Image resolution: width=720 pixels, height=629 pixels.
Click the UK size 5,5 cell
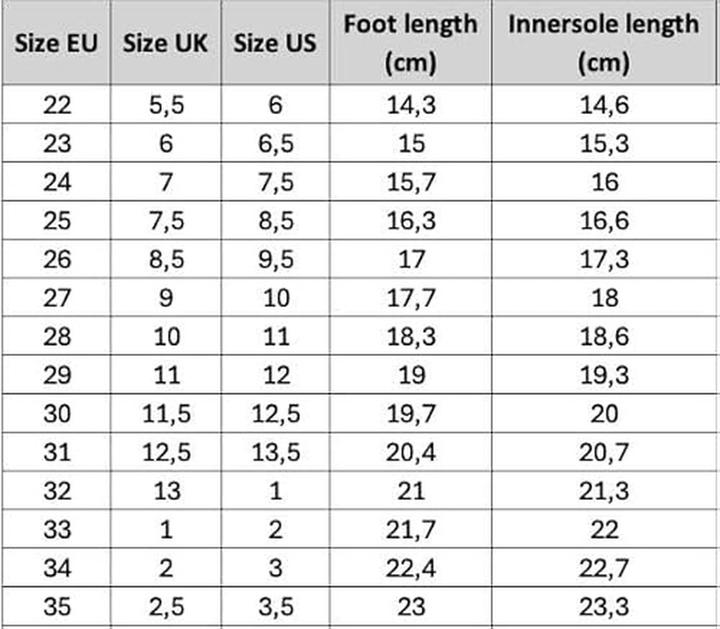(166, 105)
